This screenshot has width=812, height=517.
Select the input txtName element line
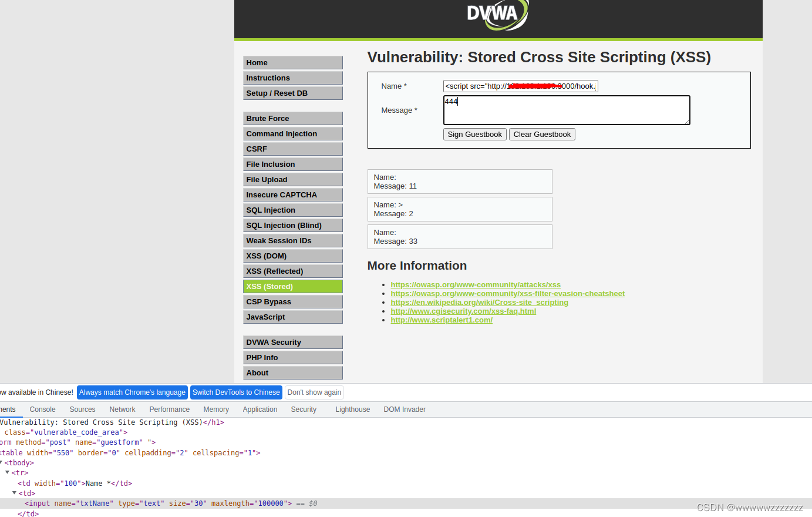pos(406,503)
